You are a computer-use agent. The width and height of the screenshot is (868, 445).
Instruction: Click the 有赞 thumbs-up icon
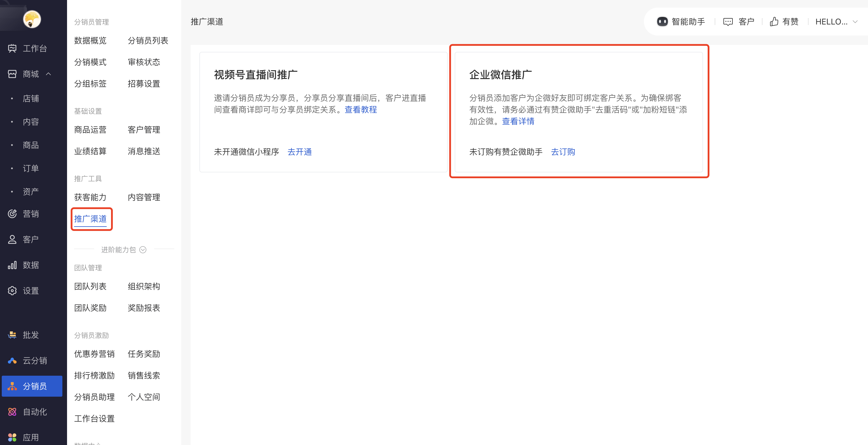point(774,22)
